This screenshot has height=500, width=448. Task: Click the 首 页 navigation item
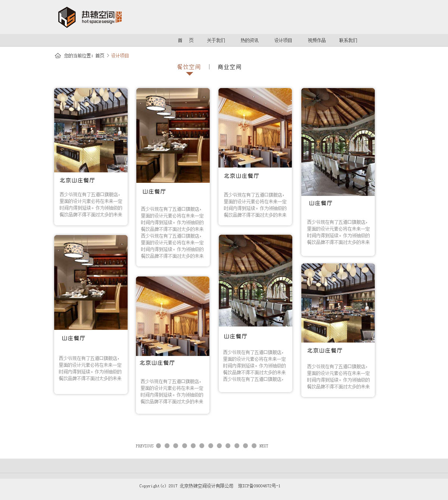186,40
